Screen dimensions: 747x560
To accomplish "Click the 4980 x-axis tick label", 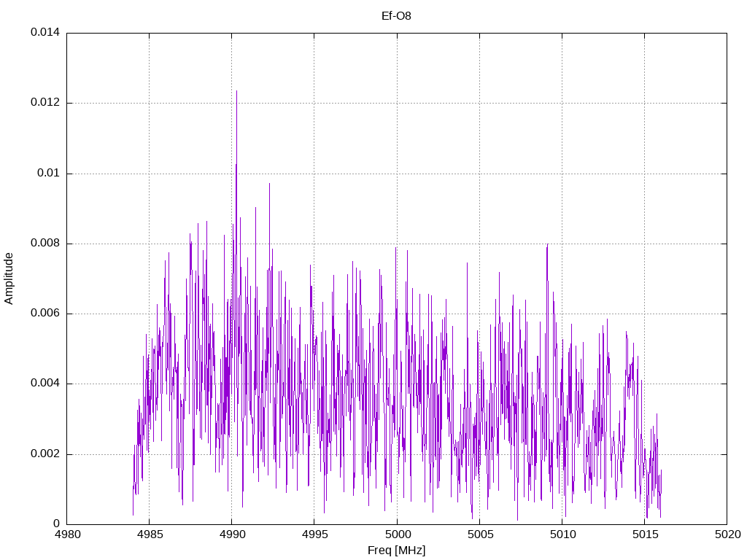I will pyautogui.click(x=67, y=534).
